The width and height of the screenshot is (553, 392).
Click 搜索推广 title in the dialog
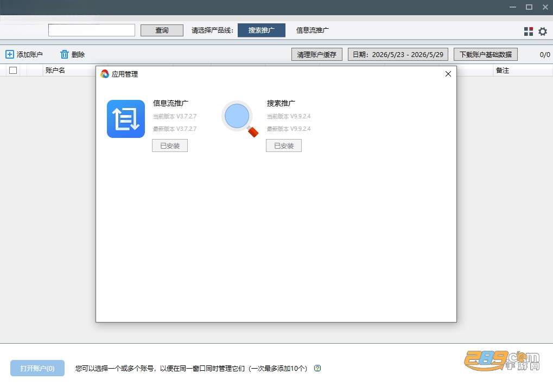[281, 103]
